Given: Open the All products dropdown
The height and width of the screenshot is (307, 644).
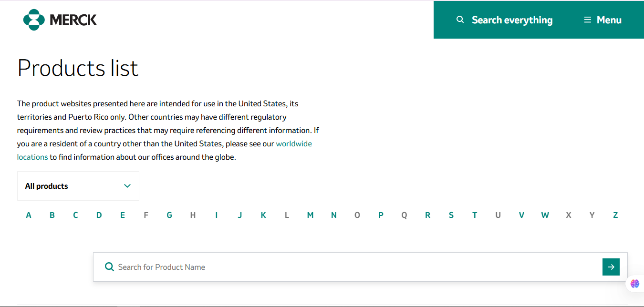Looking at the screenshot, I should coord(78,186).
